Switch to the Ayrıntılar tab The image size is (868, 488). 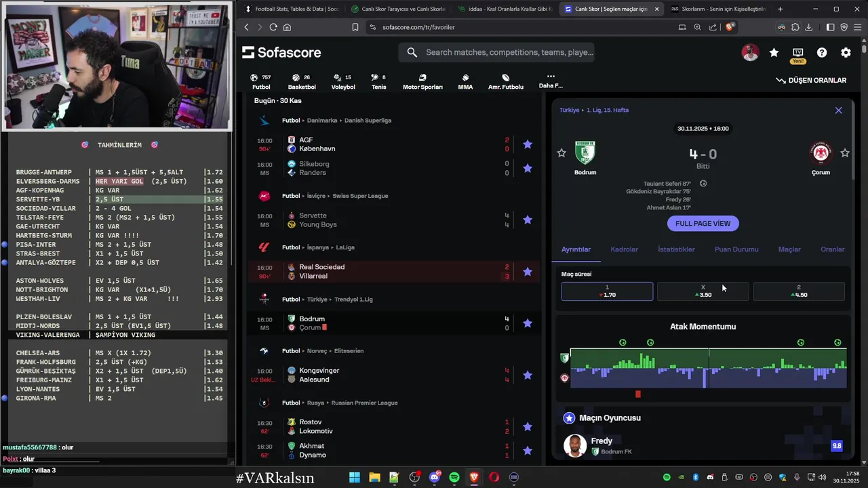point(576,249)
